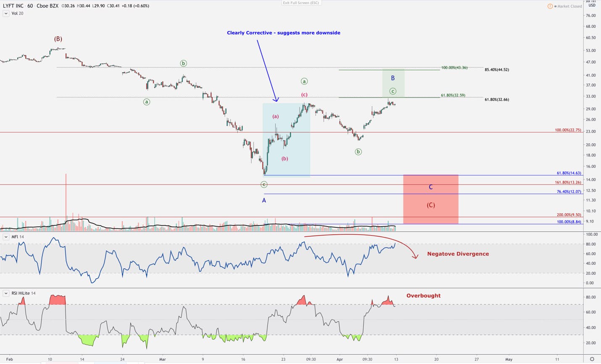The image size is (601, 364).
Task: Click the orange data warning icon
Action: (550, 6)
